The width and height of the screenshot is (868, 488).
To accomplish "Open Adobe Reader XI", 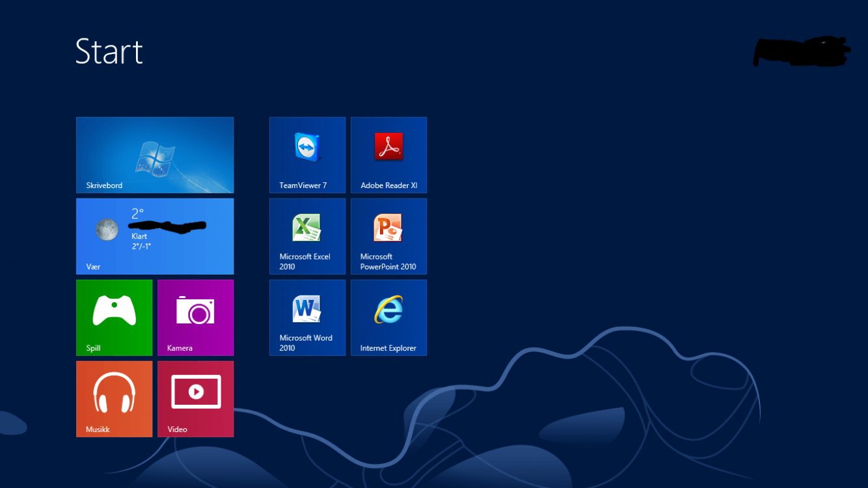I will coord(388,155).
